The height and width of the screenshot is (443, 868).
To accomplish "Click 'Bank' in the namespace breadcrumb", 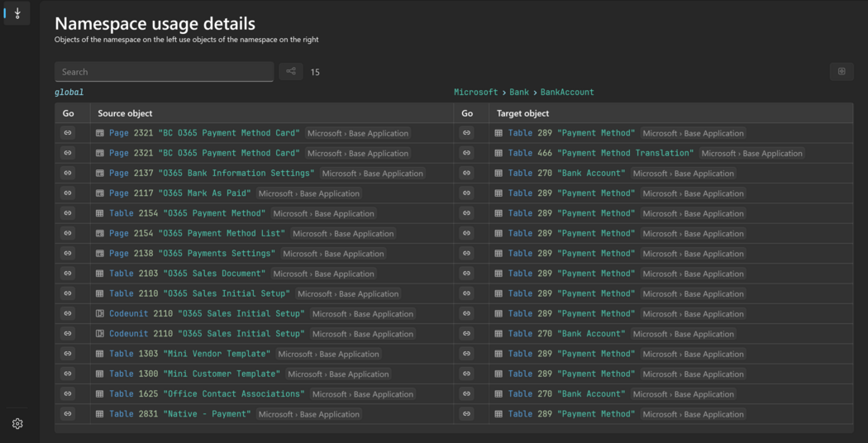I will [x=519, y=93].
